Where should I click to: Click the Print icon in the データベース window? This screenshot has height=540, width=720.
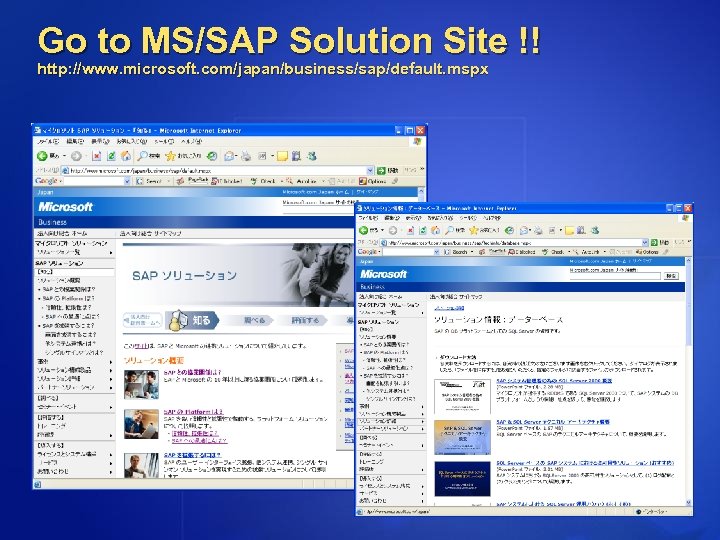point(539,230)
